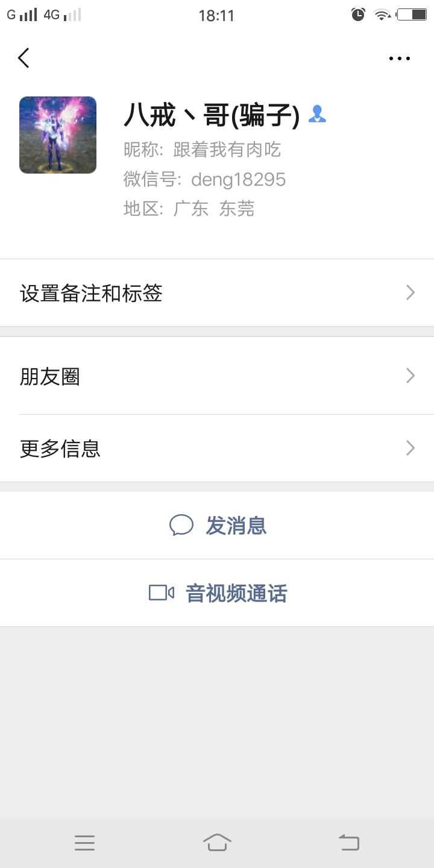This screenshot has height=868, width=434.
Task: Tap the back arrow icon
Action: pyautogui.click(x=24, y=58)
